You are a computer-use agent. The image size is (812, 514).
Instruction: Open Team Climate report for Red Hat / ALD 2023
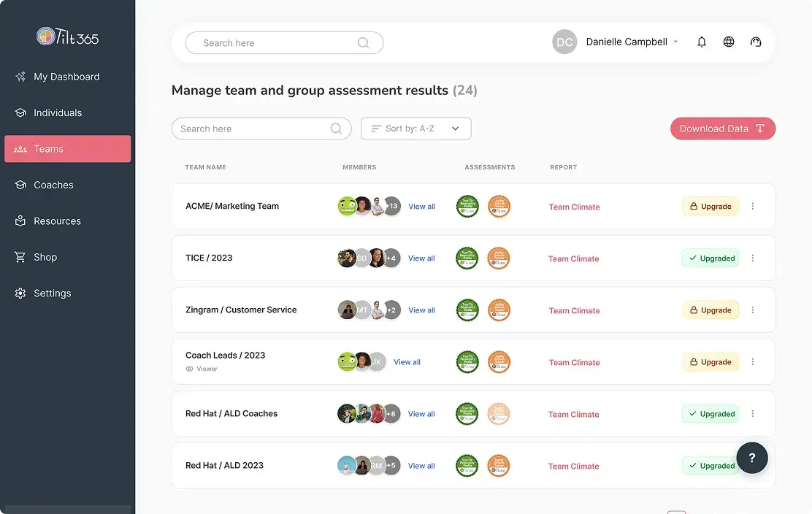[574, 467]
